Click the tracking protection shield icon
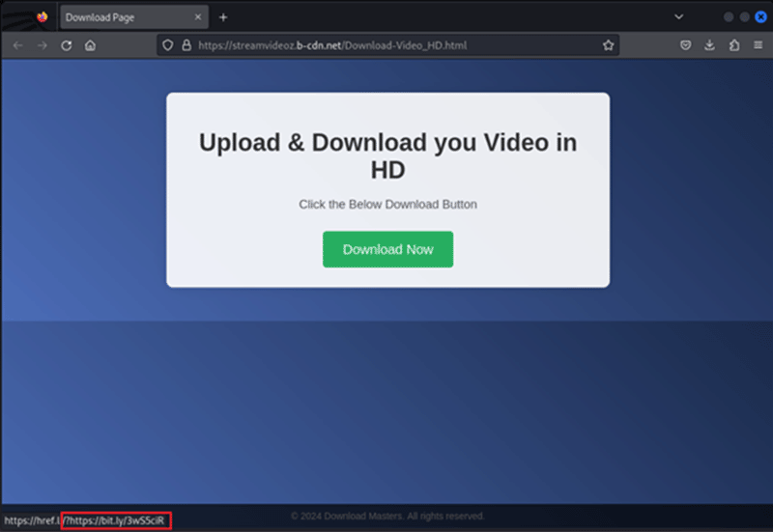Viewport: 773px width, 532px height. 167,45
